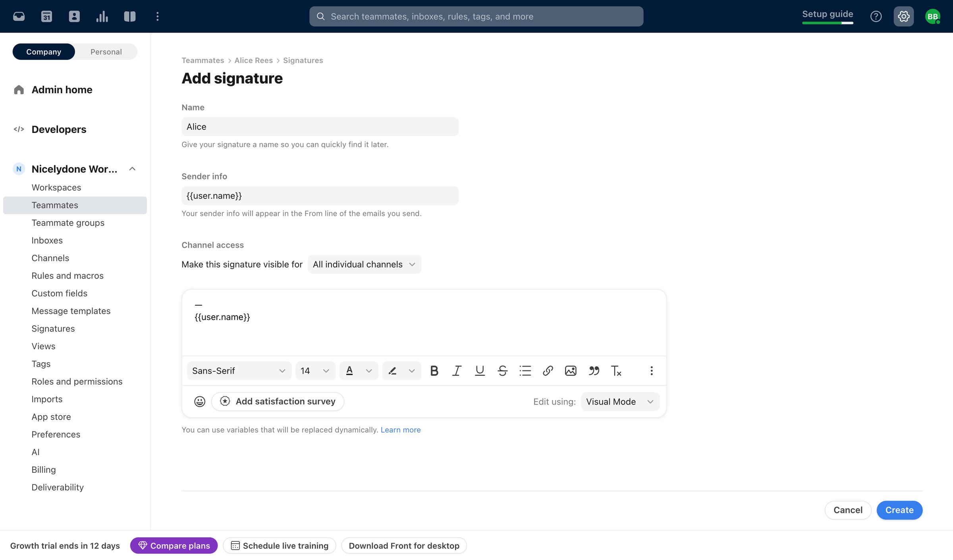This screenshot has height=560, width=953.
Task: Apply italic formatting to the signature
Action: coord(457,371)
